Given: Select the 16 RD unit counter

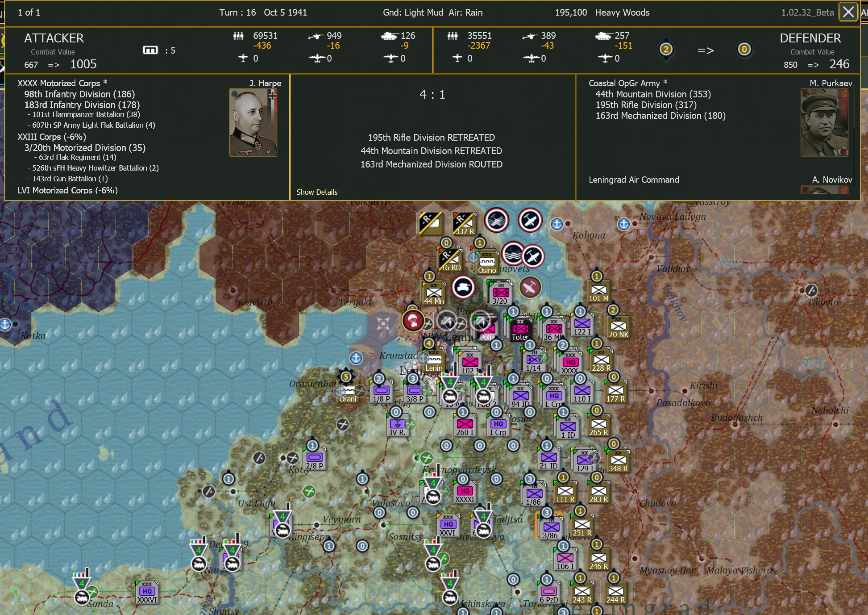Looking at the screenshot, I should [x=450, y=260].
